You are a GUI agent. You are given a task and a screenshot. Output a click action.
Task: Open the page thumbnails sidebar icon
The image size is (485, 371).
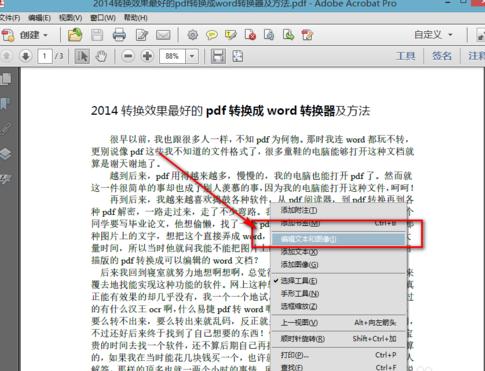(6, 79)
